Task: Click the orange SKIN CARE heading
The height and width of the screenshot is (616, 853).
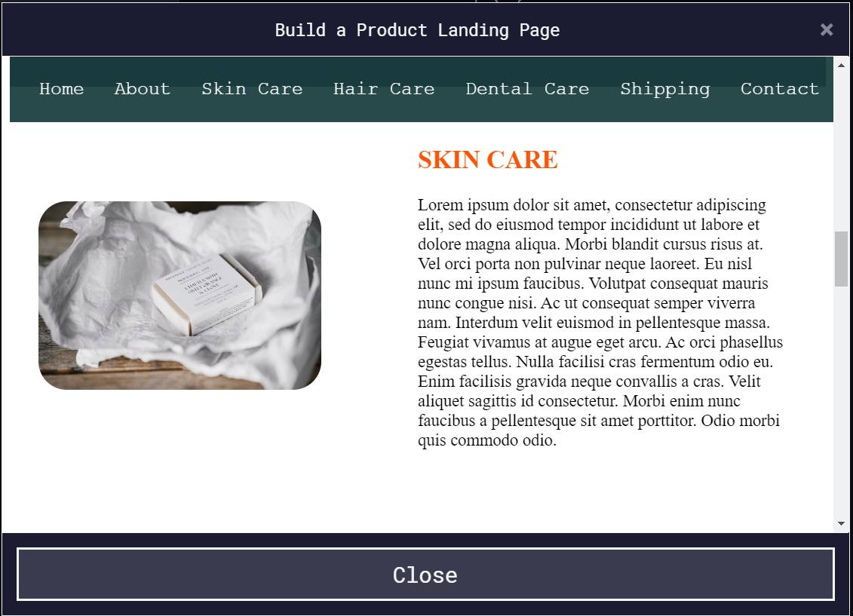Action: click(487, 160)
